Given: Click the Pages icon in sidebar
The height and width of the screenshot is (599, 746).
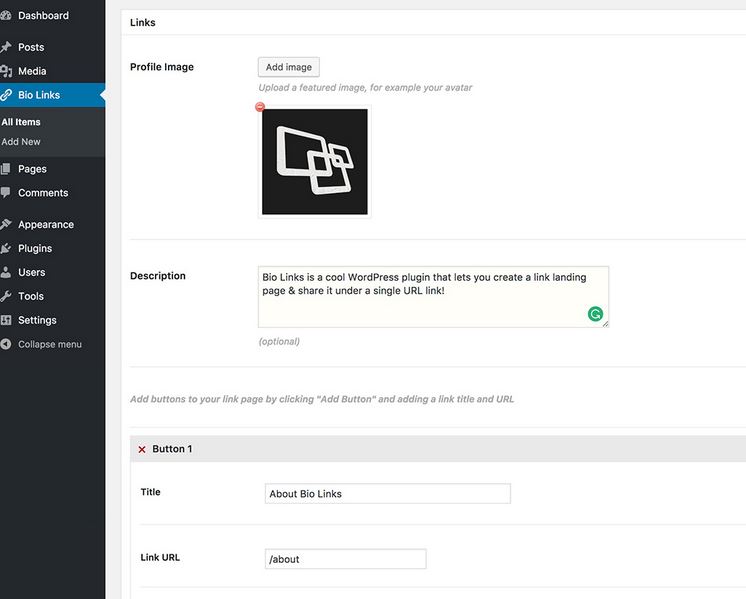Looking at the screenshot, I should click(6, 168).
